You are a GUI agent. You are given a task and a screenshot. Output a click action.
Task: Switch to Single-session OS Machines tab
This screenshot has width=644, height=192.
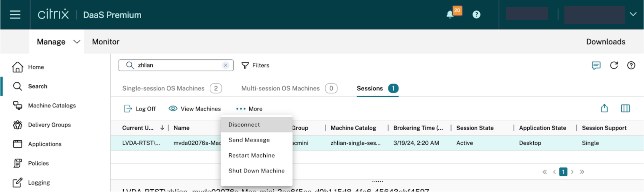163,88
